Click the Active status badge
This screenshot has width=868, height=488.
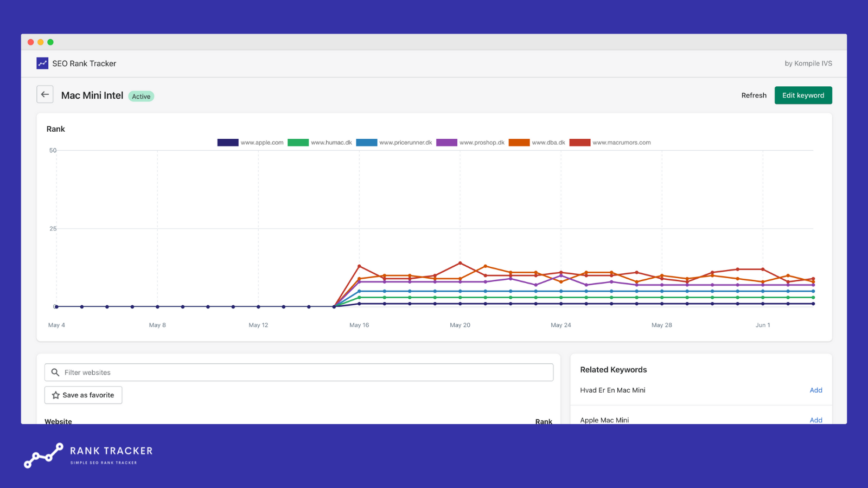tap(141, 97)
